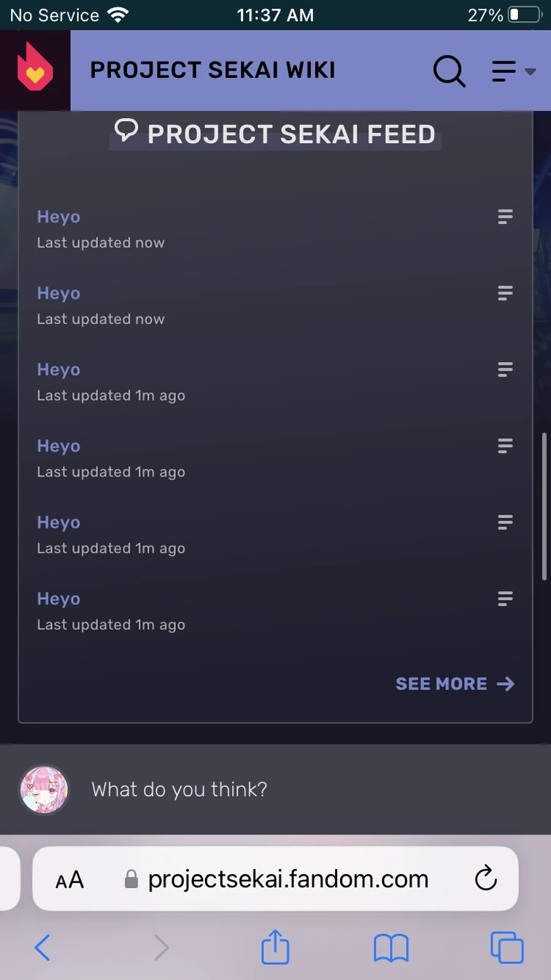Focus the 'What do you think?' field
551x980 pixels.
[292, 790]
